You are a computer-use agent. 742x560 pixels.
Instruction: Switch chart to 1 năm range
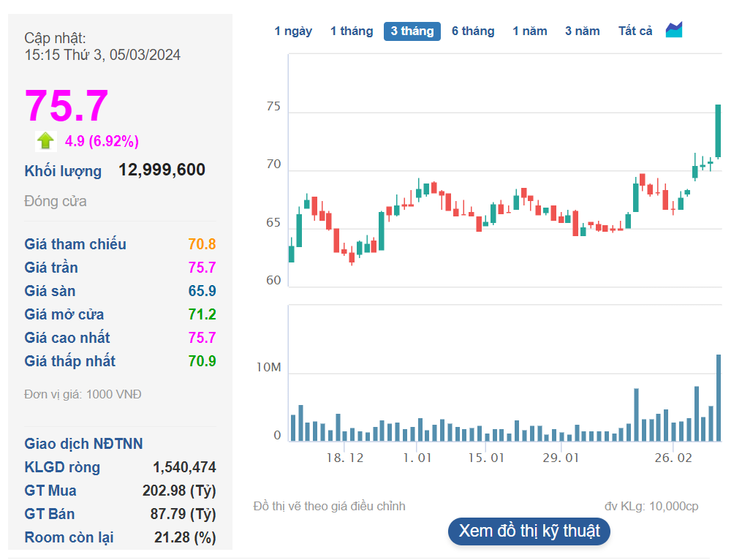pyautogui.click(x=530, y=31)
